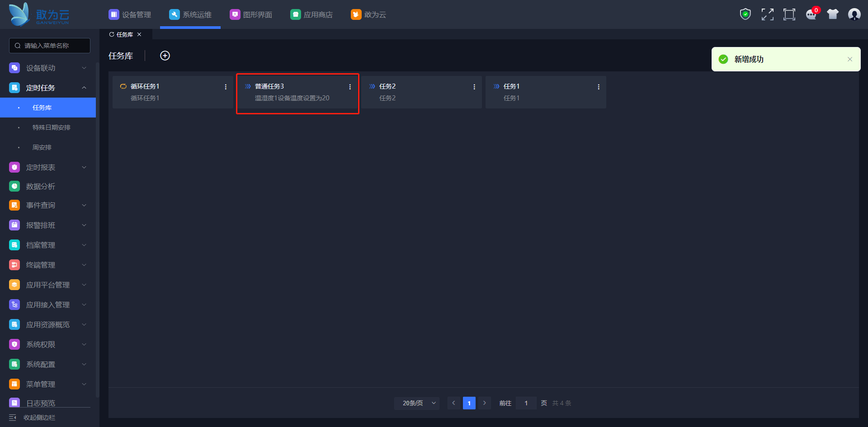Go to previous page arrow
Viewport: 868px width, 427px height.
(454, 403)
